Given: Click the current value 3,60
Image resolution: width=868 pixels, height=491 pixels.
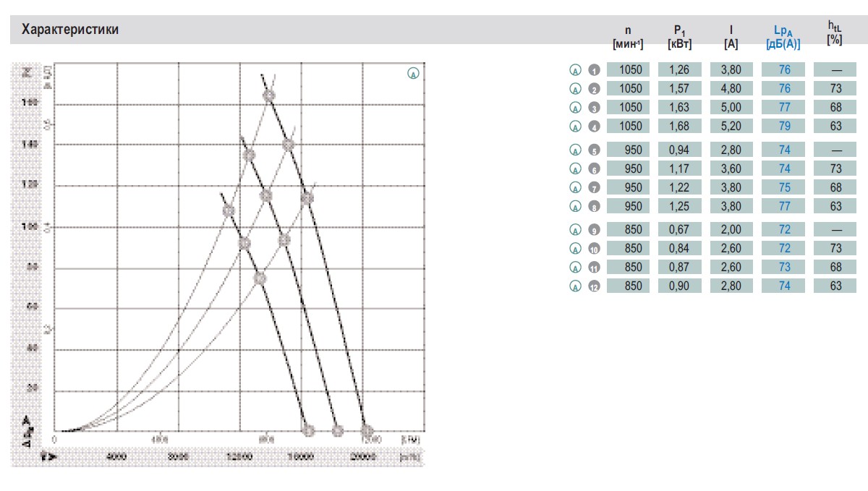Looking at the screenshot, I should (x=731, y=169).
